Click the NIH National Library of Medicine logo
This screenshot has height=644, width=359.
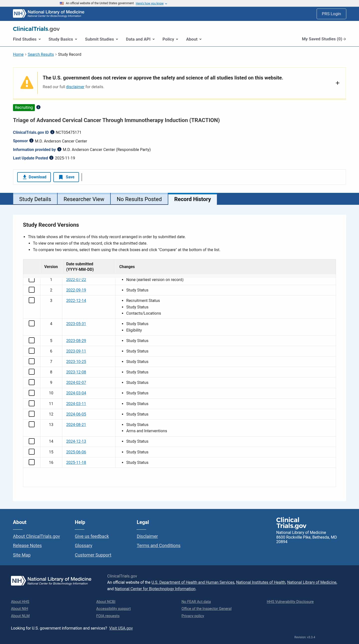pyautogui.click(x=49, y=14)
